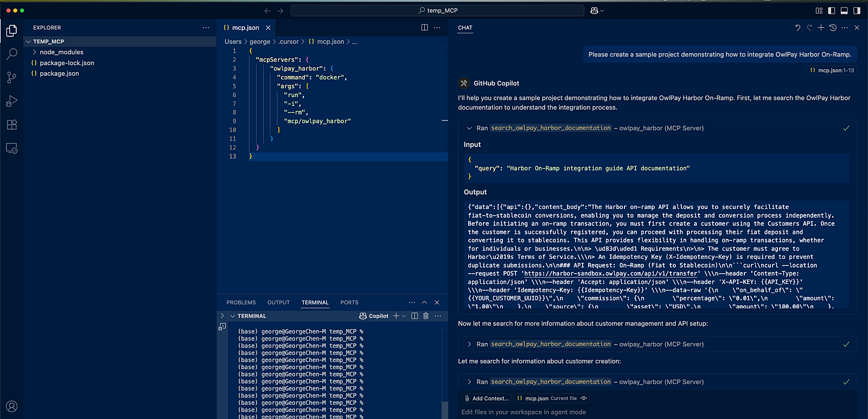Click the temp_MCP command center search
Image resolution: width=868 pixels, height=419 pixels.
point(437,10)
